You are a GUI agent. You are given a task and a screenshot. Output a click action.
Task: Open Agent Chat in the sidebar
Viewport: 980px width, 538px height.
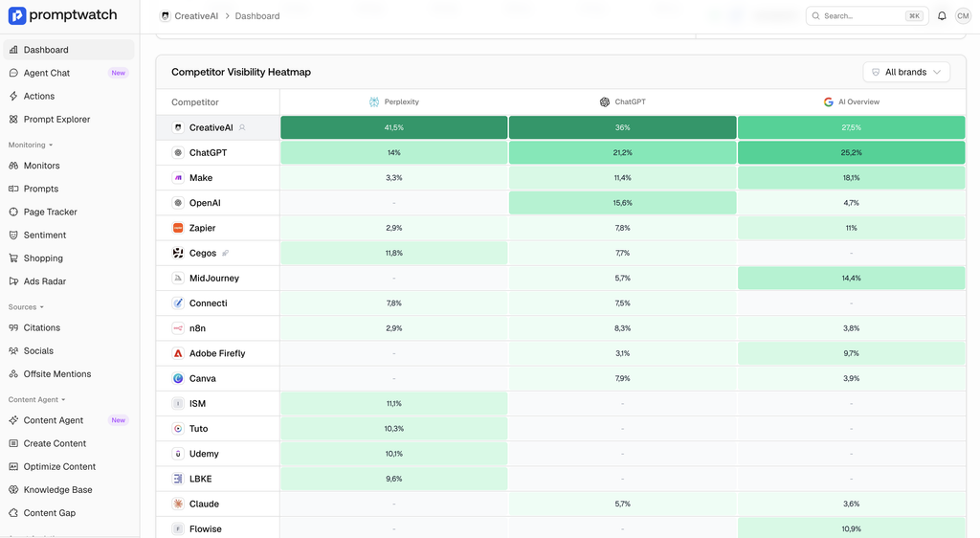69,73
